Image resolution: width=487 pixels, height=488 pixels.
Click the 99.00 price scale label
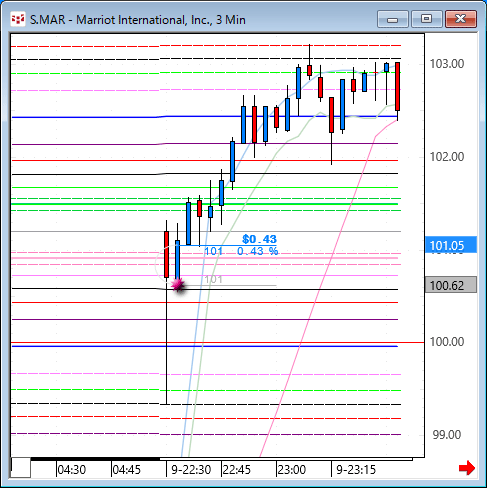click(447, 435)
